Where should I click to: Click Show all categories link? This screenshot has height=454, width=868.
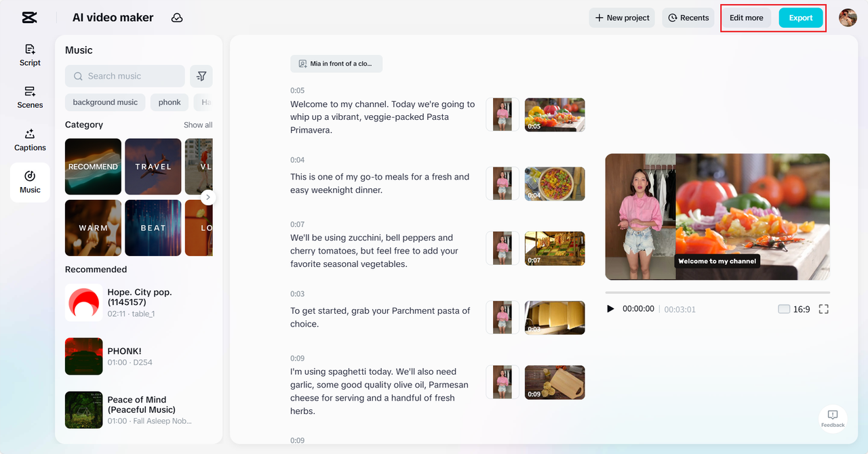click(x=198, y=125)
